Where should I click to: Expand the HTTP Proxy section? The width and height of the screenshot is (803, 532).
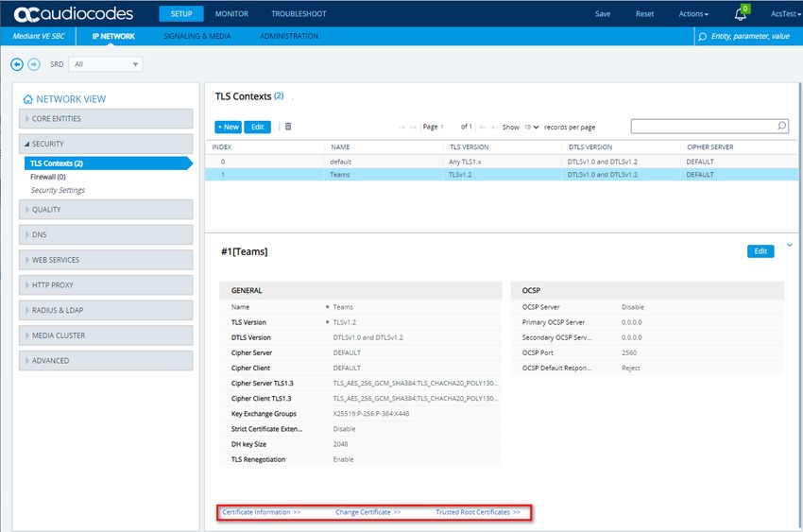[x=106, y=284]
